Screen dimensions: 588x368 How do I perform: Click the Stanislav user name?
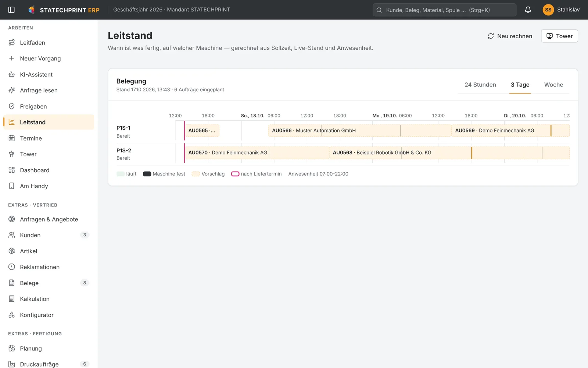click(x=568, y=10)
